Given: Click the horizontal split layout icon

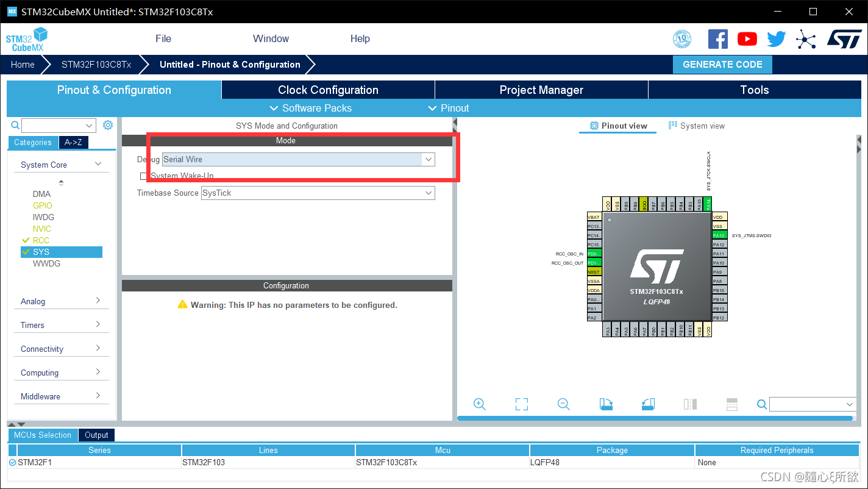Looking at the screenshot, I should pyautogui.click(x=732, y=404).
